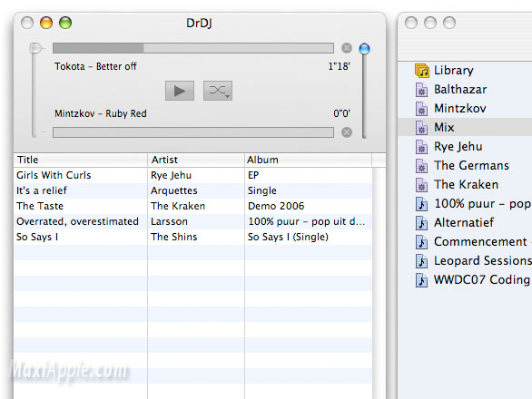532x399 pixels.
Task: Select the Leopard Sessions playlist label
Action: (483, 260)
